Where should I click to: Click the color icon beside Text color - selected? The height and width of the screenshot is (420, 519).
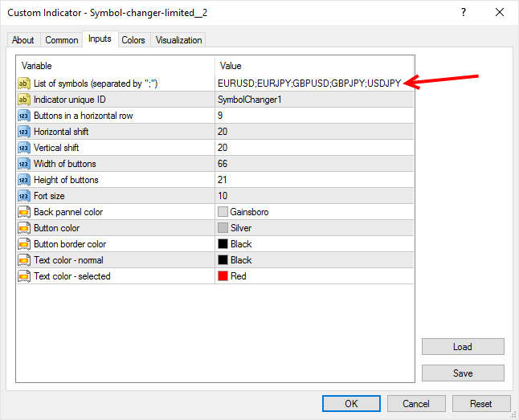click(x=24, y=276)
